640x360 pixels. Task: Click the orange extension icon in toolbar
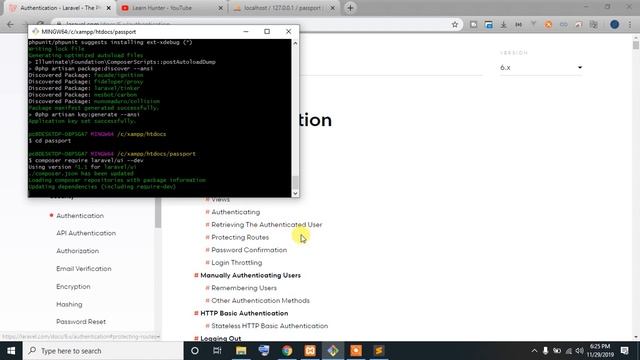[548, 24]
